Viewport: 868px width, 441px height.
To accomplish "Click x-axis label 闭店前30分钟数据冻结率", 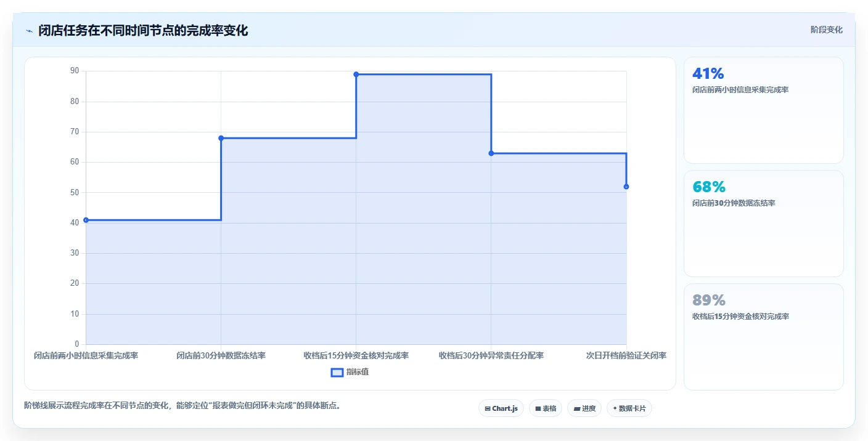I will click(221, 355).
